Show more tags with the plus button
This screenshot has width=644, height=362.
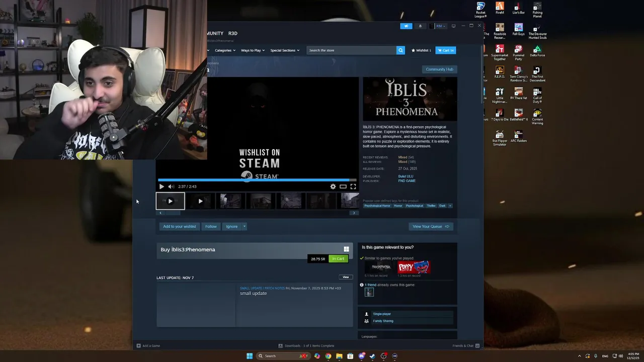[x=450, y=206]
